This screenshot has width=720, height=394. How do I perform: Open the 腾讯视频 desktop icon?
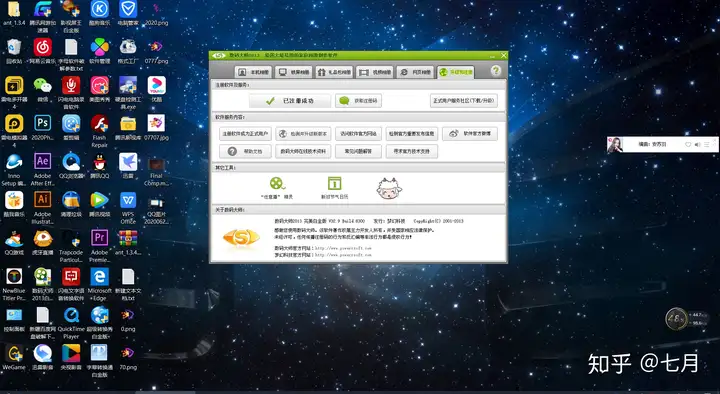pyautogui.click(x=99, y=199)
